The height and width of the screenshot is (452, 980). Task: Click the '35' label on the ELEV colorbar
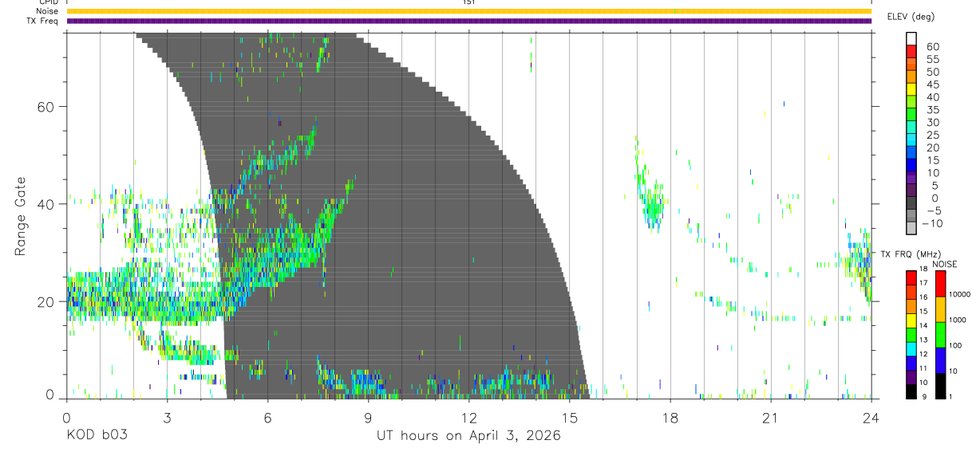tap(931, 109)
